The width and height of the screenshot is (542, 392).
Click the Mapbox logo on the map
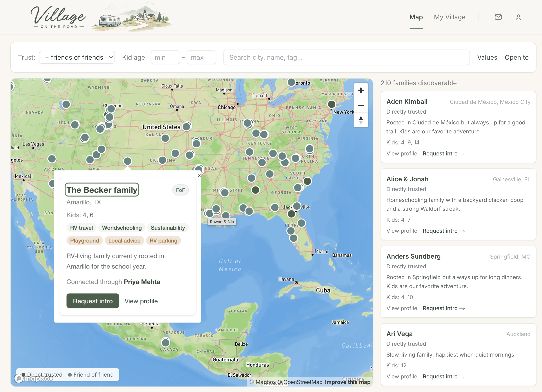(x=34, y=378)
